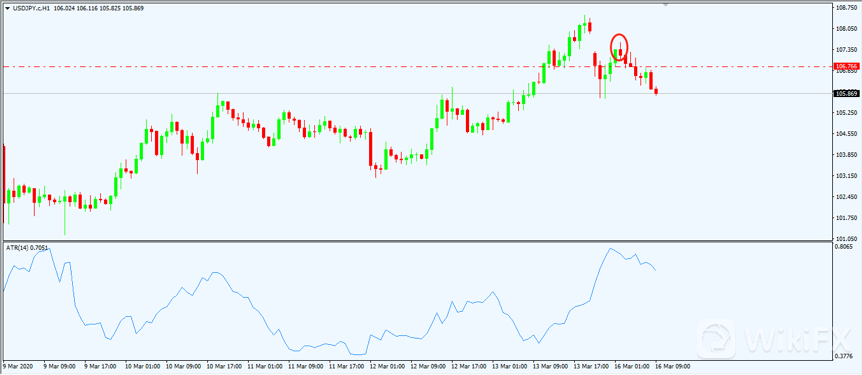Select the red 106.766 price level label
This screenshot has width=862, height=375.
tap(847, 67)
